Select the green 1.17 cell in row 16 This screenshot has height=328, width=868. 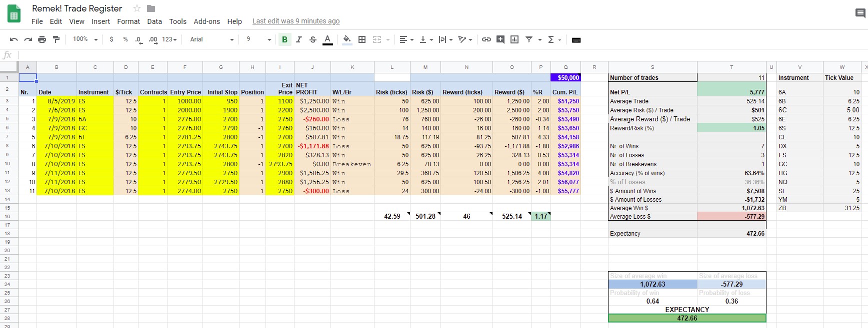click(x=540, y=216)
